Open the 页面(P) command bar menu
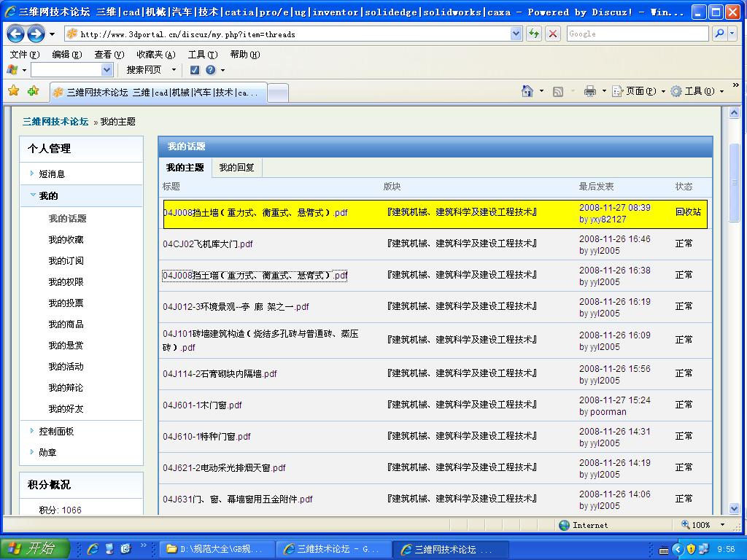The image size is (747, 560). point(638,91)
